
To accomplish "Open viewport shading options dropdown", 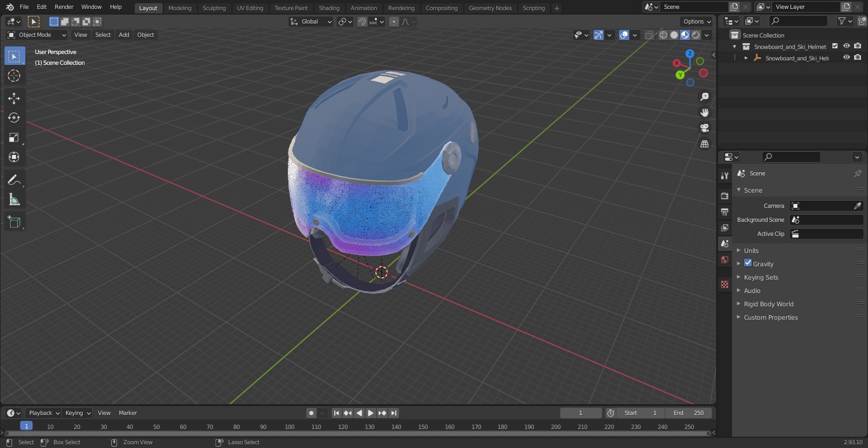I will tap(707, 35).
